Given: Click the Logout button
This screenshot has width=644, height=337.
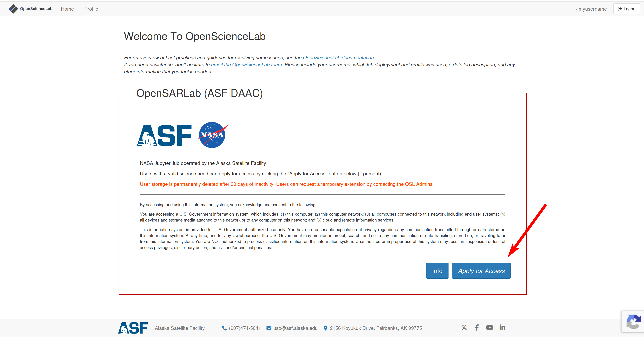Looking at the screenshot, I should point(627,9).
